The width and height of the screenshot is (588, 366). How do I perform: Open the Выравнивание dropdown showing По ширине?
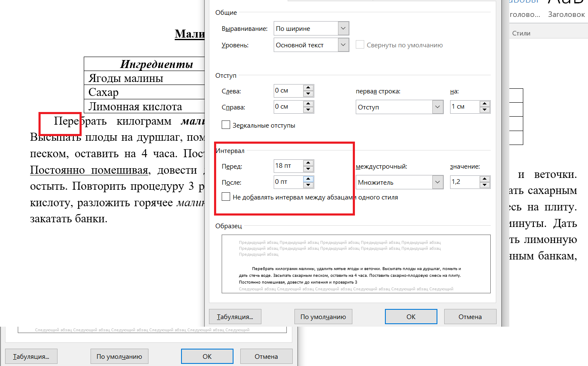(x=311, y=29)
